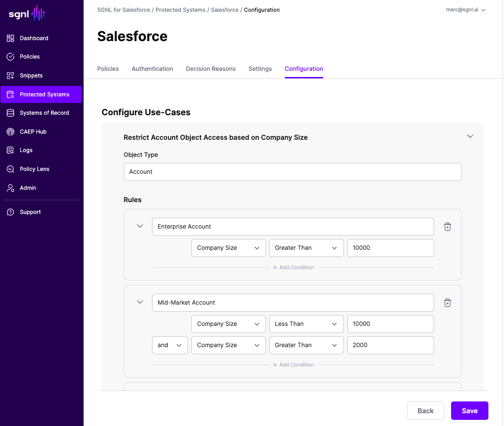Open the Decision Reasons tab

(x=211, y=69)
